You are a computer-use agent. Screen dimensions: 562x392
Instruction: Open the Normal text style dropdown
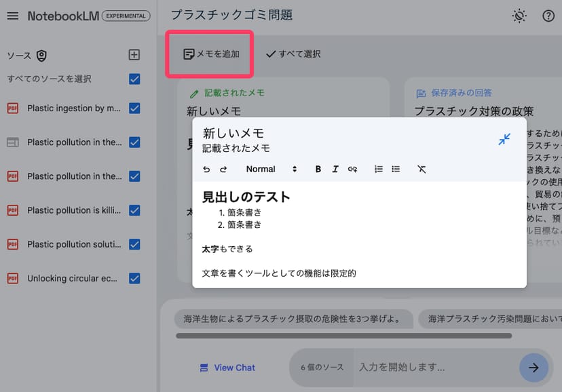tap(271, 169)
